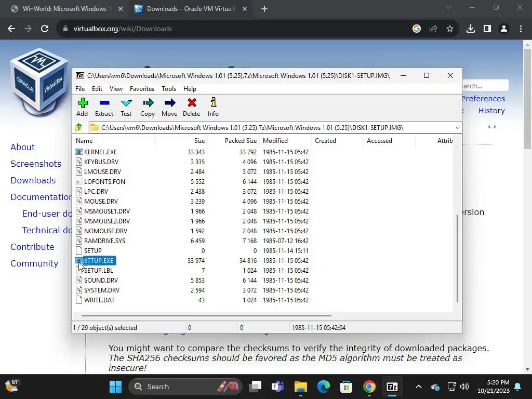Expand the 7-Zip path history dropdown

click(457, 128)
